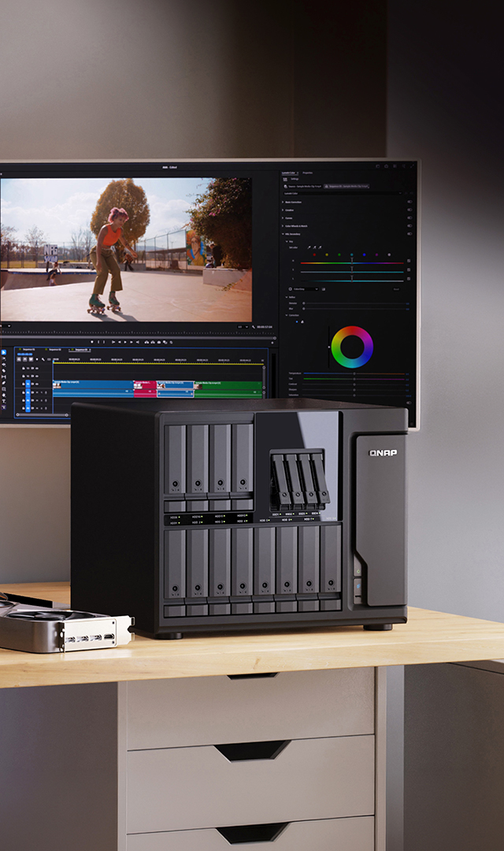Select the Slip tool

[x=4, y=377]
